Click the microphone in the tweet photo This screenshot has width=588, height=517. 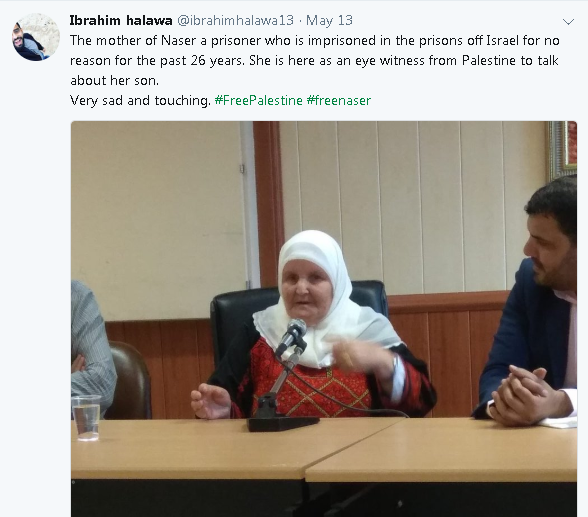point(291,336)
